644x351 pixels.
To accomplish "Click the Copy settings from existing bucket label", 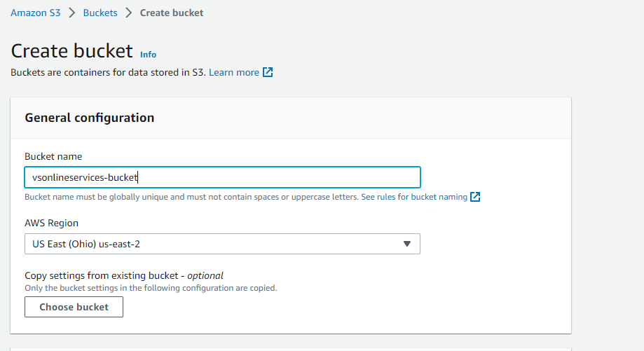I will point(124,275).
